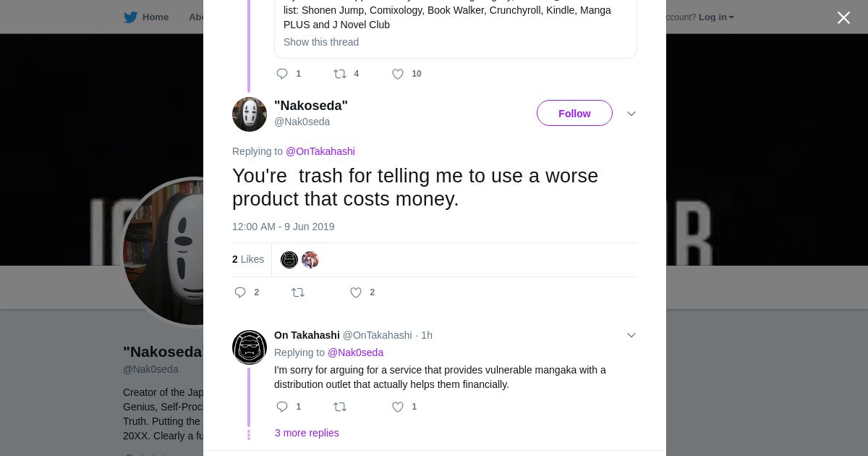Viewport: 868px width, 456px height.
Task: Click the Twitter bird Home icon
Action: tap(131, 17)
